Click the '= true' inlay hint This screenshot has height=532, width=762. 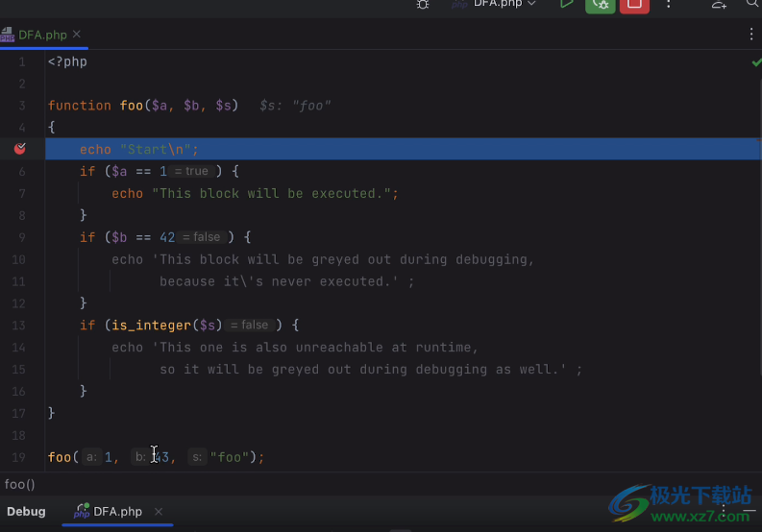pyautogui.click(x=191, y=171)
